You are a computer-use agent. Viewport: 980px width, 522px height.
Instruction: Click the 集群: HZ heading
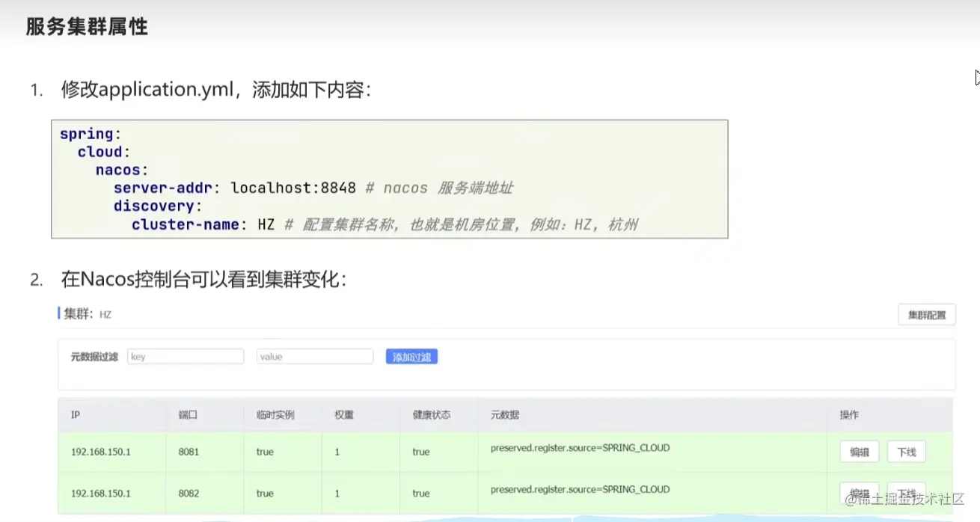(87, 314)
